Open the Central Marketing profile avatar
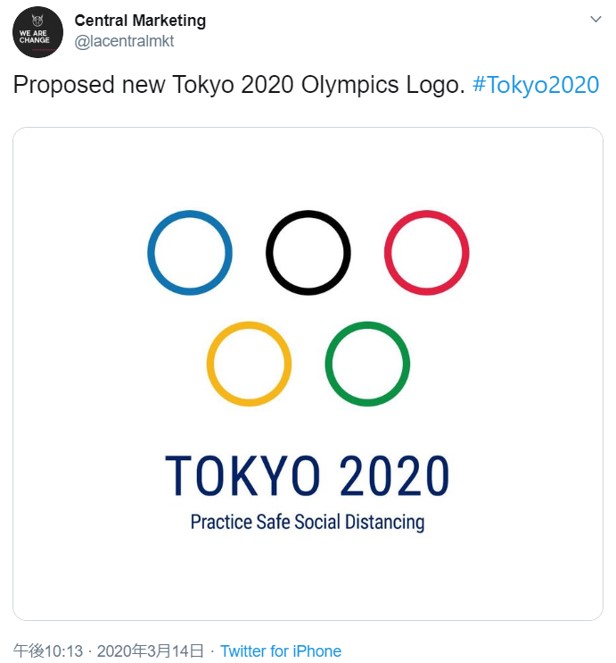Screen dimensions: 616x663 38,32
